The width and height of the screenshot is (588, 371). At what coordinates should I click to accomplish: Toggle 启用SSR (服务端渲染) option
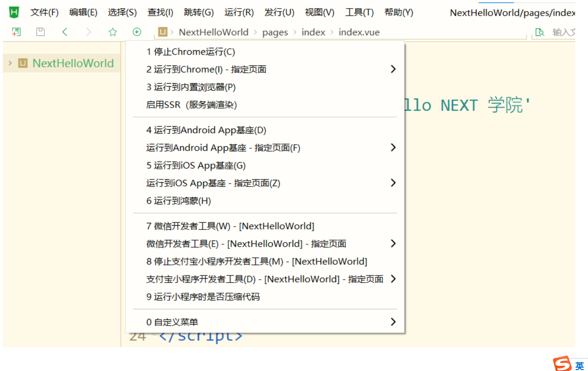(265, 105)
